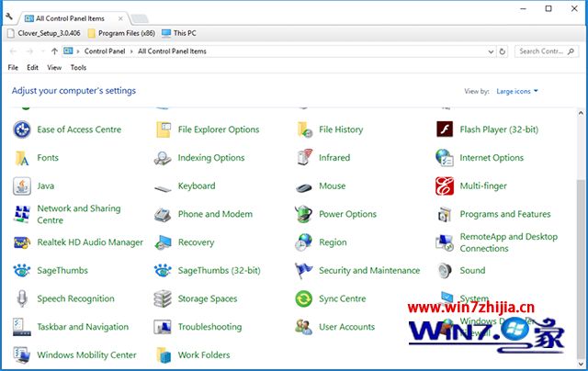Click the Windows Mobility Center label
This screenshot has width=588, height=371.
pos(86,355)
